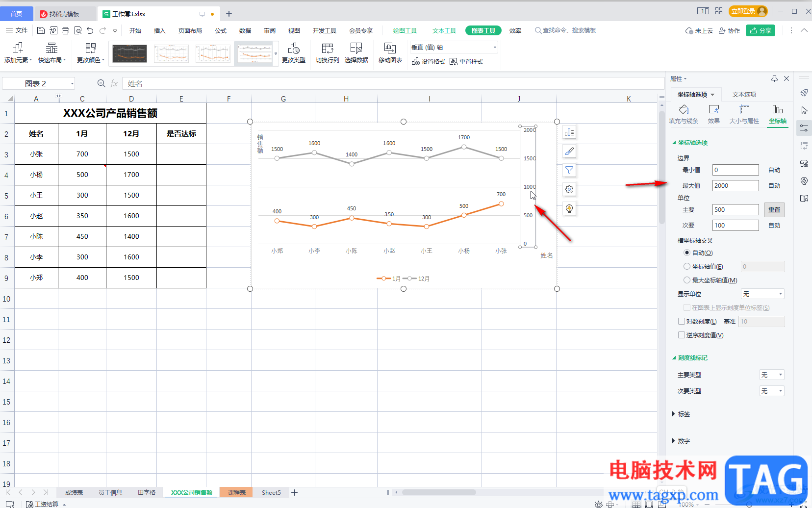Collapse Axis Options (坐标轴选项) section
The width and height of the screenshot is (812, 508).
tap(690, 143)
